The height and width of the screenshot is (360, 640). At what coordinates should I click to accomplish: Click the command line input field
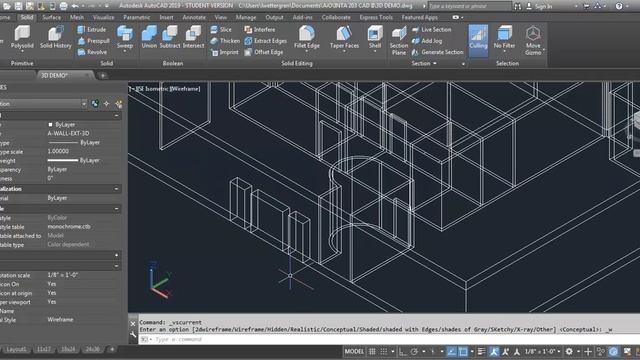(x=388, y=339)
